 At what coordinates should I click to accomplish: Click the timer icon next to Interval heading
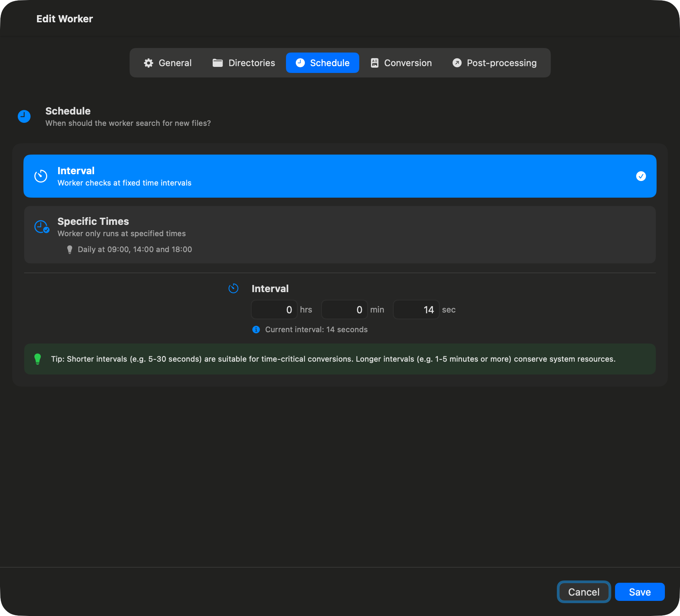coord(233,289)
